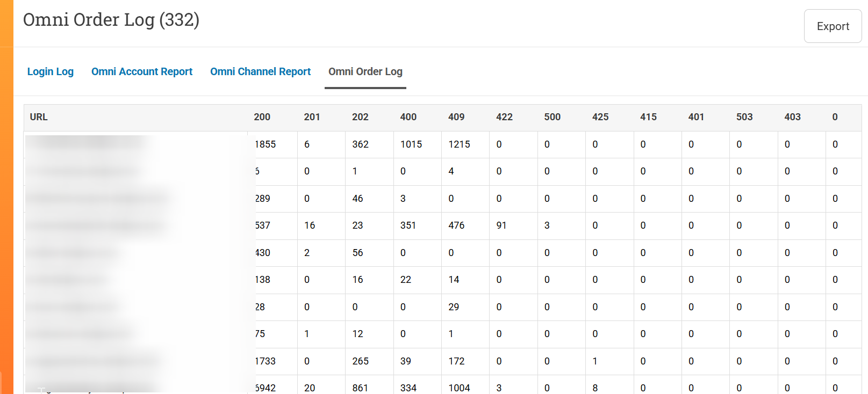This screenshot has height=394, width=868.
Task: Open the Login Log tab
Action: [x=51, y=71]
